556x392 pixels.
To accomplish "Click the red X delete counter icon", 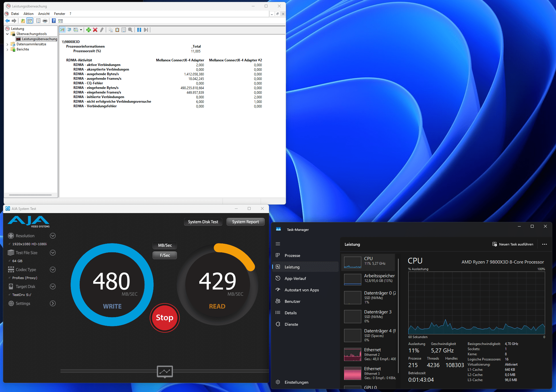I will point(95,30).
